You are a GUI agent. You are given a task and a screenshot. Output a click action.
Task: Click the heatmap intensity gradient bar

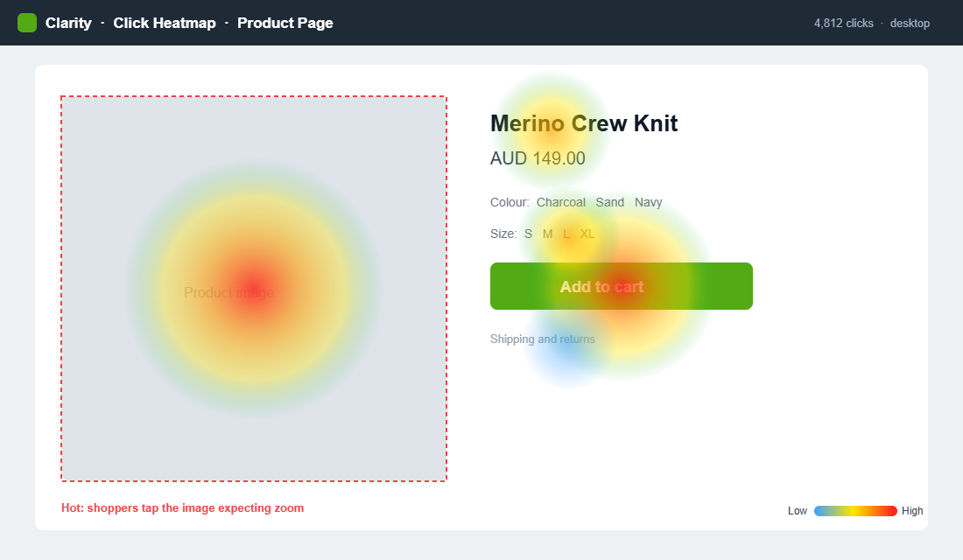[855, 511]
